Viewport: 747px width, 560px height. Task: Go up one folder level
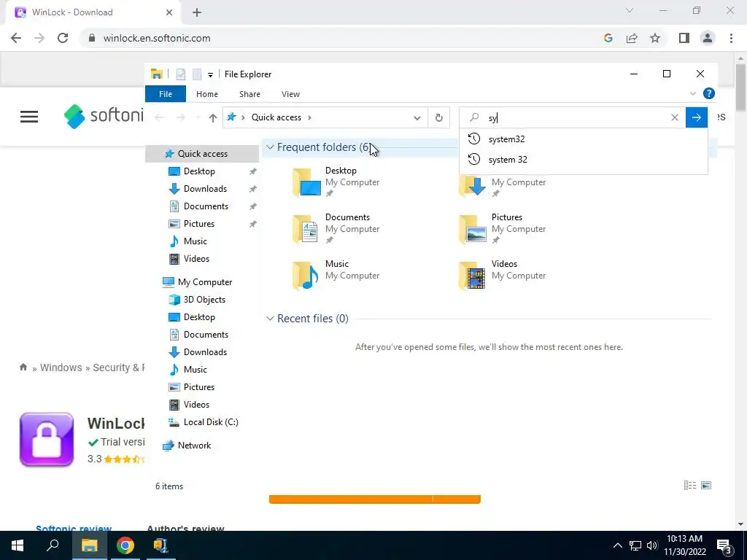pyautogui.click(x=212, y=117)
